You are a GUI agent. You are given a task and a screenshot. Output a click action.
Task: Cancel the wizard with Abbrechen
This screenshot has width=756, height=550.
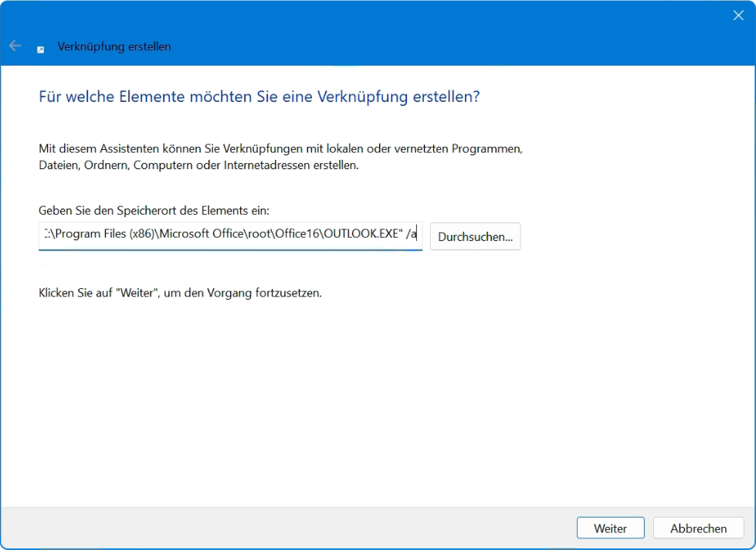[x=698, y=528]
